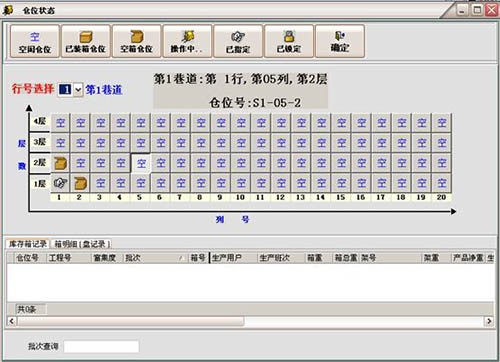This screenshot has height=362, width=500.
Task: Select empty slot at column 3, layer 1
Action: point(101,183)
